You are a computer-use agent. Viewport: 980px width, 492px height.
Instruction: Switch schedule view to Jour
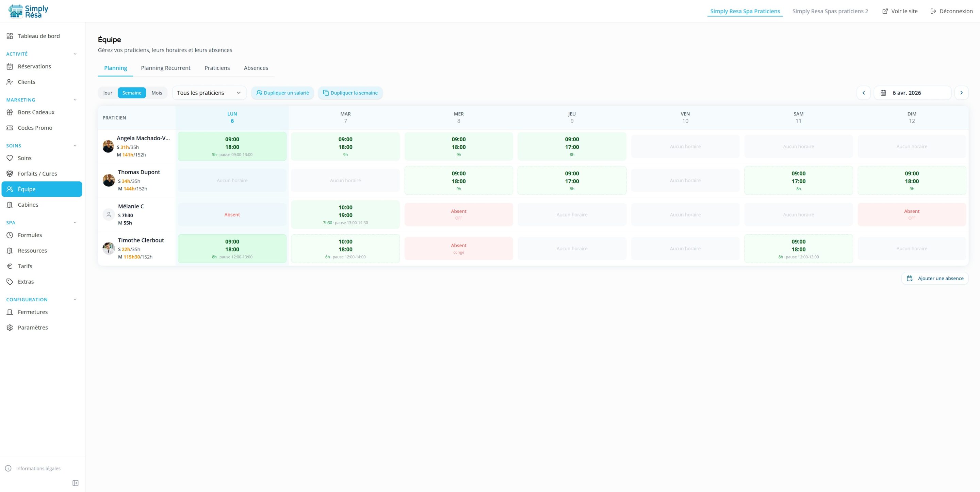[x=108, y=93]
